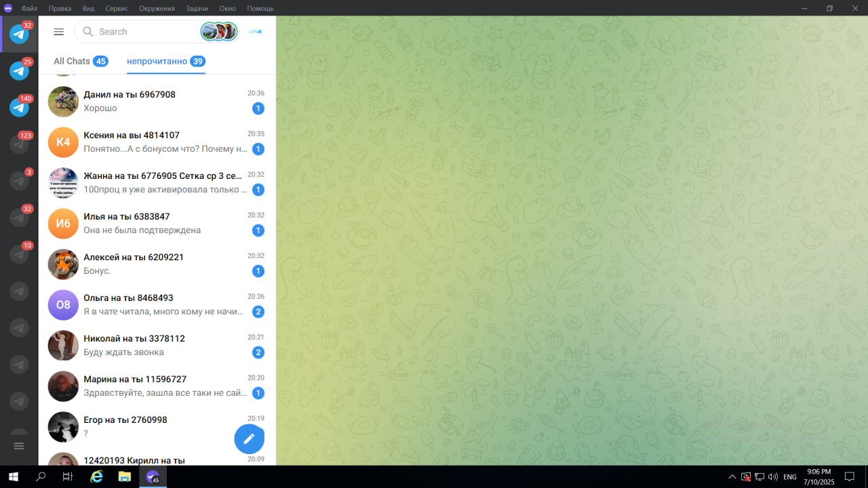Switch to greyed Telegram account with badge 32
Screen dimensions: 868x488
[19, 217]
